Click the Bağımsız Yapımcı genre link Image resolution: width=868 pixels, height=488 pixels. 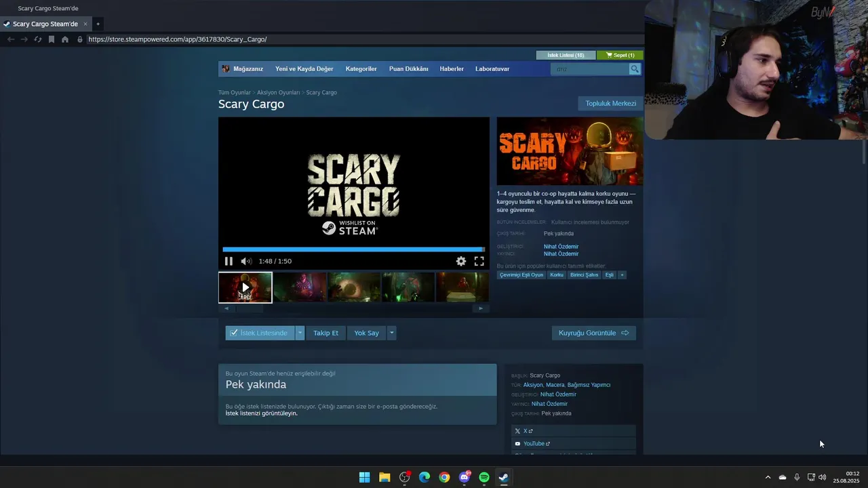pyautogui.click(x=589, y=385)
